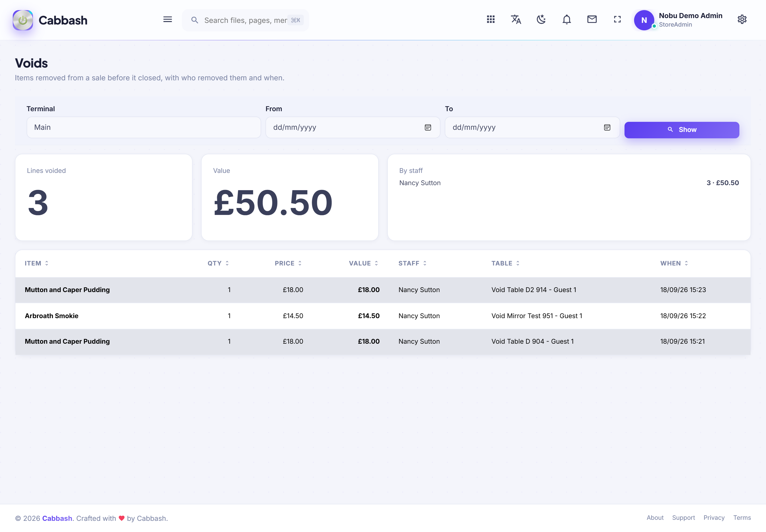The width and height of the screenshot is (766, 532).
Task: Click the Cabbash link in footer copyright
Action: click(57, 518)
